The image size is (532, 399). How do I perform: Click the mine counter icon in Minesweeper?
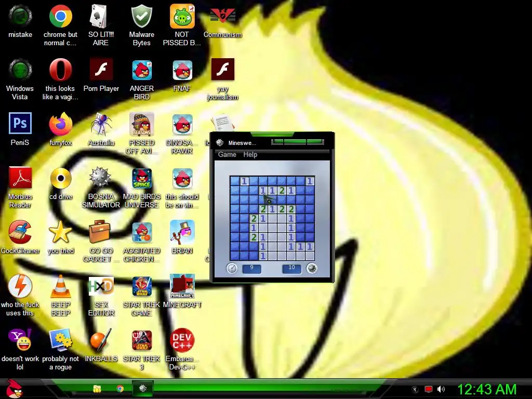click(312, 269)
